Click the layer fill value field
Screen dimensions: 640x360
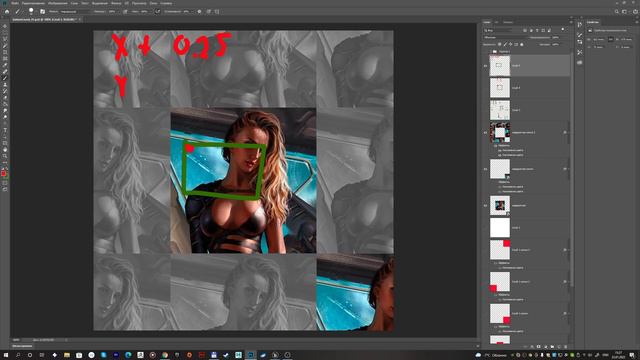pos(556,44)
